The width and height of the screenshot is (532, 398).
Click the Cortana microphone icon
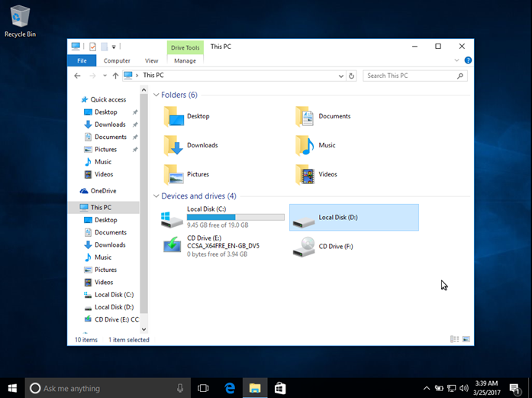coord(180,388)
